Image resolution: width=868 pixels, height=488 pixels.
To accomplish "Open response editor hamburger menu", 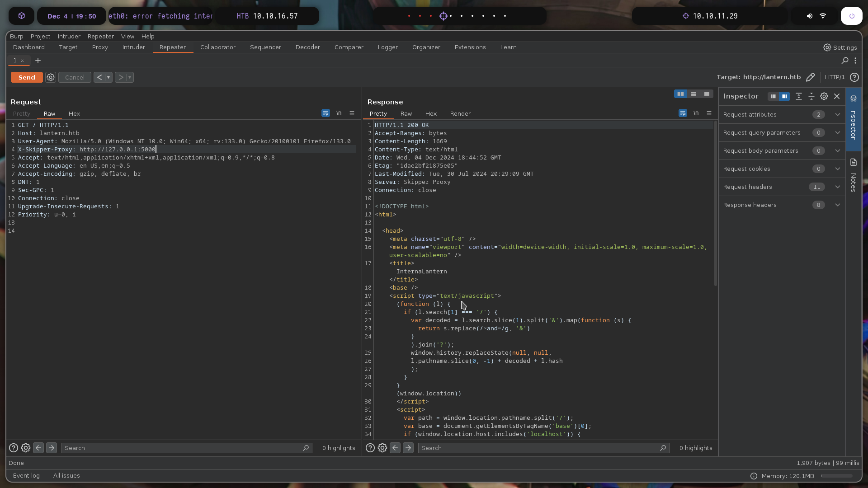I will 709,113.
